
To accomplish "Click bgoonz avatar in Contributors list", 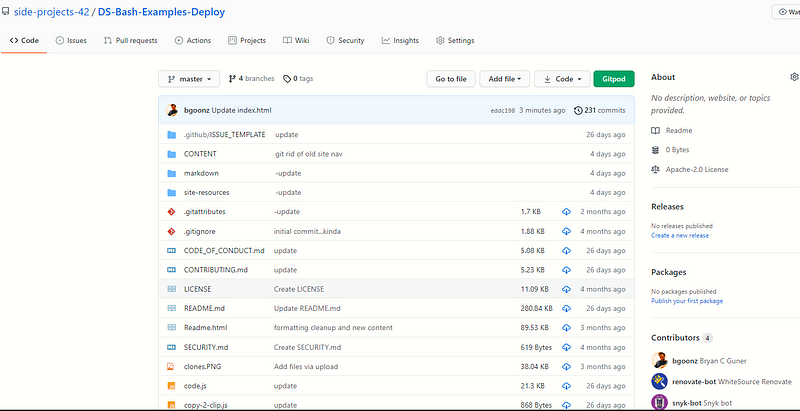I will point(659,360).
